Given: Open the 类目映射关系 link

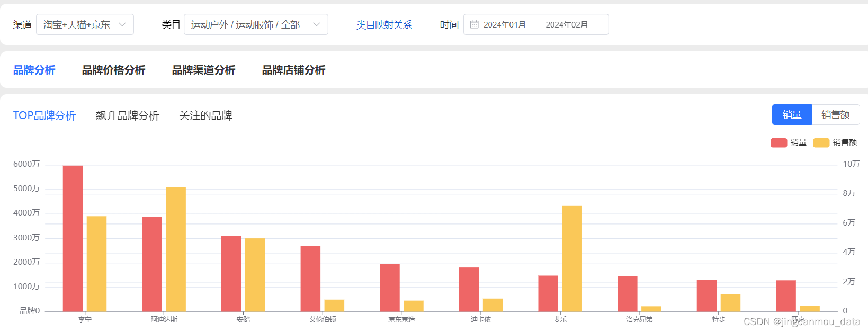Looking at the screenshot, I should tap(384, 25).
